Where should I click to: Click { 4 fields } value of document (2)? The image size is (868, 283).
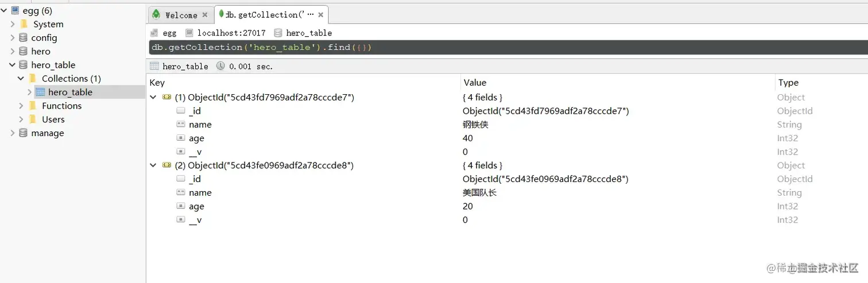click(483, 165)
